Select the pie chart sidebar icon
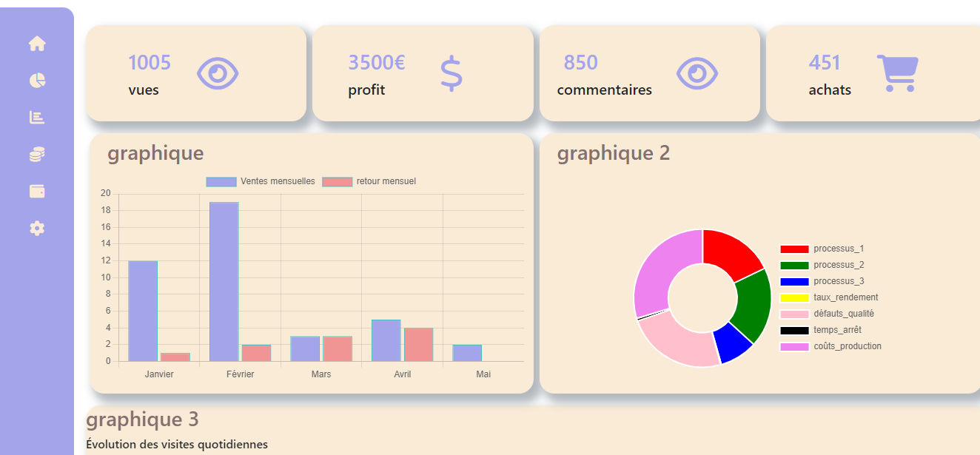The width and height of the screenshot is (980, 455). 37,81
